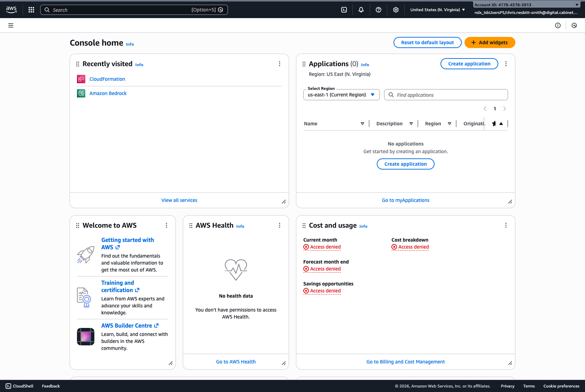The width and height of the screenshot is (585, 392).
Task: Launch CloudShell from the top toolbar icon
Action: (x=344, y=9)
